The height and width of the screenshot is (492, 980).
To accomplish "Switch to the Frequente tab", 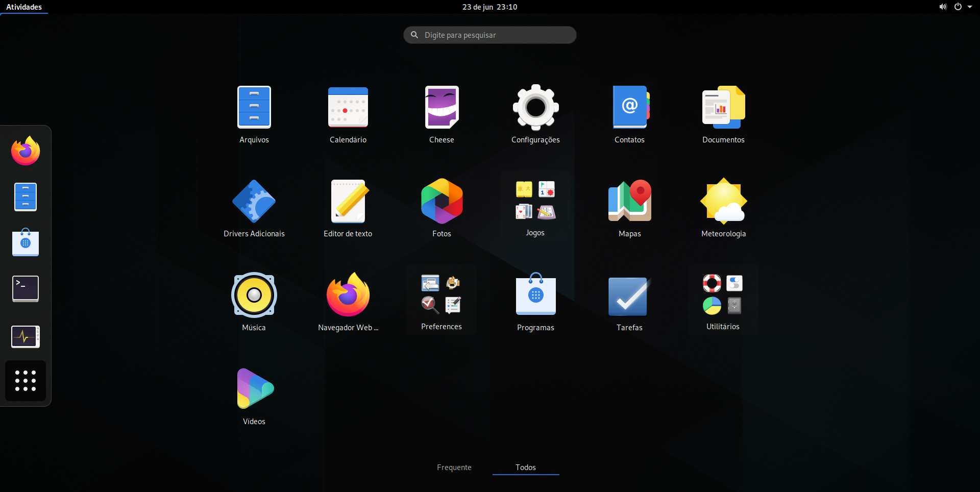I will (454, 468).
